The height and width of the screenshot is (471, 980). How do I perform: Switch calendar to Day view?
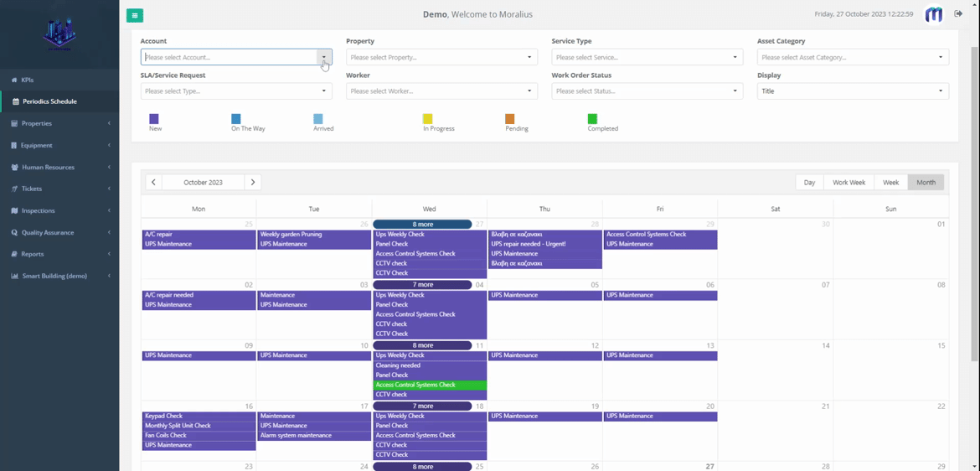(x=809, y=182)
